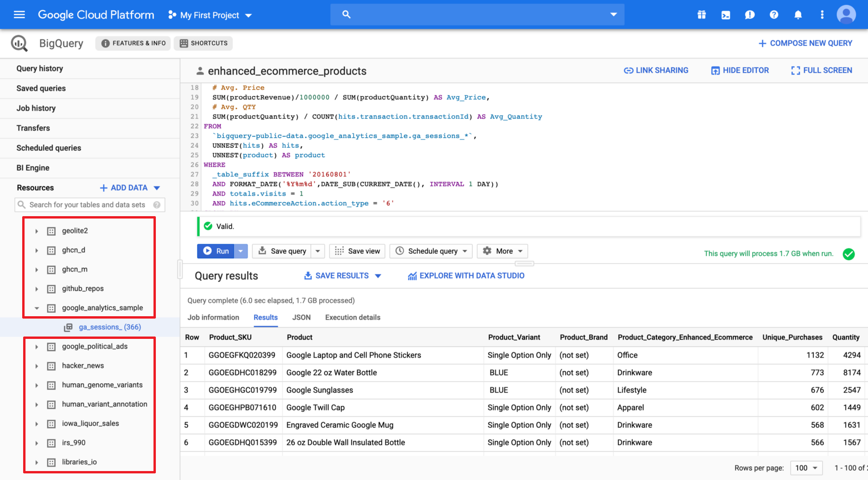Open the Add Data dropdown arrow
The image size is (868, 480).
157,188
